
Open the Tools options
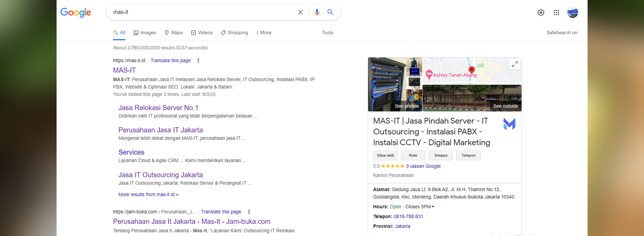(328, 33)
